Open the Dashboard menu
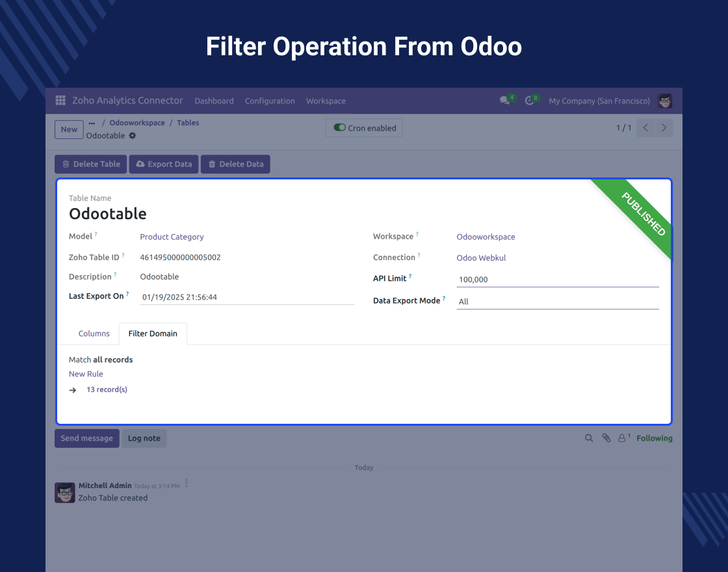The height and width of the screenshot is (572, 728). pos(214,101)
